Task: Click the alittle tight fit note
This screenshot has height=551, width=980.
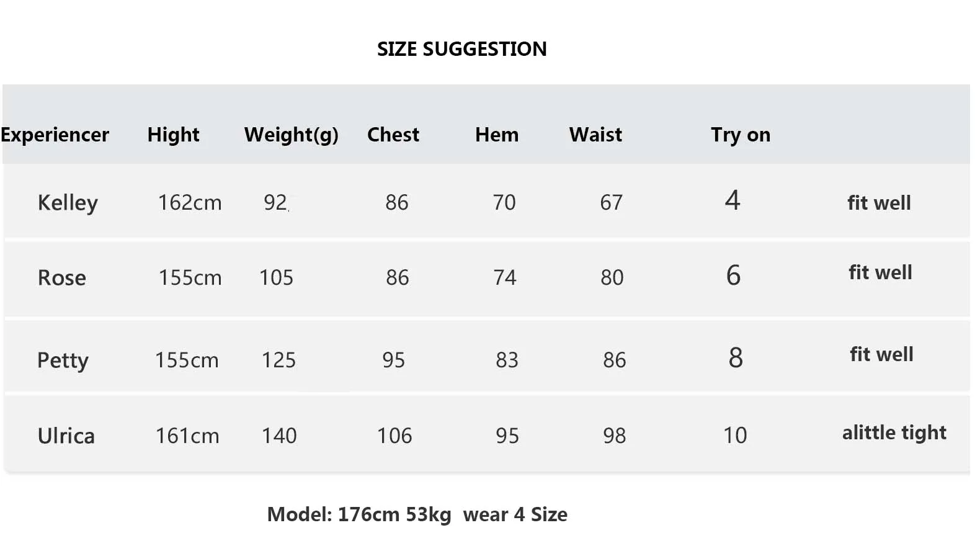Action: tap(894, 432)
